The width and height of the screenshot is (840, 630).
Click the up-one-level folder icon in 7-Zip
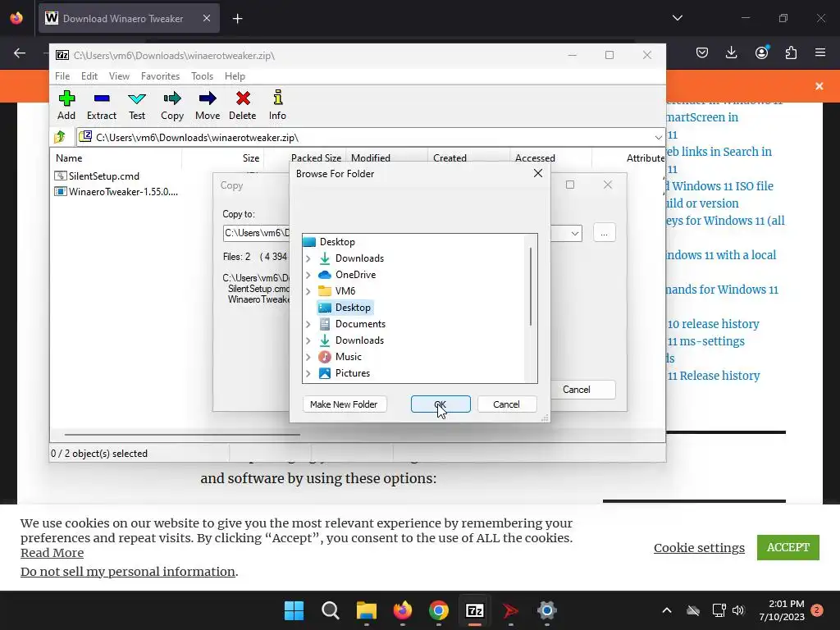[x=60, y=137]
